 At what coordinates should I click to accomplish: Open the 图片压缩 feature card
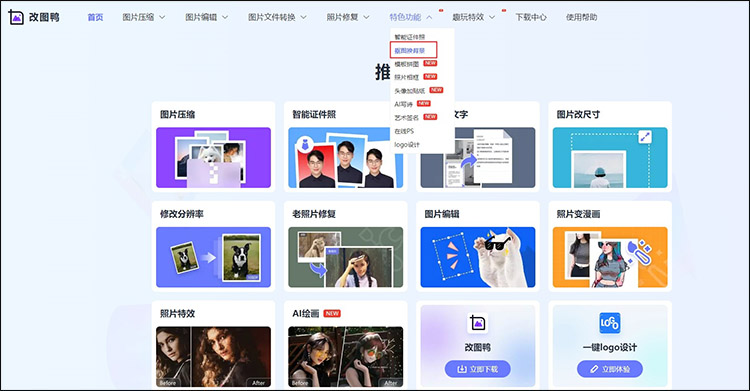coord(213,147)
